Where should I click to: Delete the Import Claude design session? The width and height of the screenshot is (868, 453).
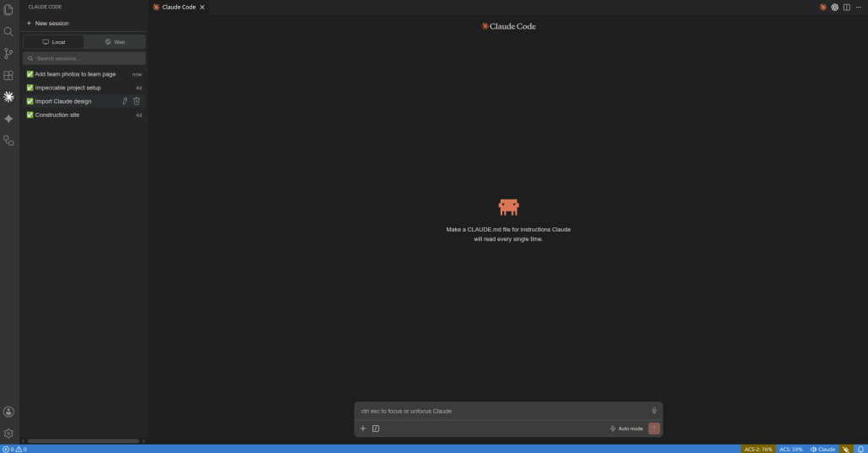(137, 101)
